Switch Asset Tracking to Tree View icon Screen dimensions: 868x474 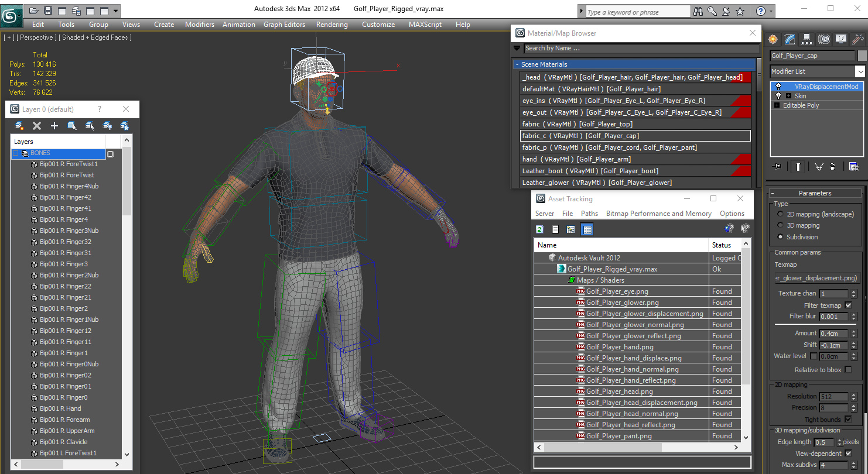(571, 229)
